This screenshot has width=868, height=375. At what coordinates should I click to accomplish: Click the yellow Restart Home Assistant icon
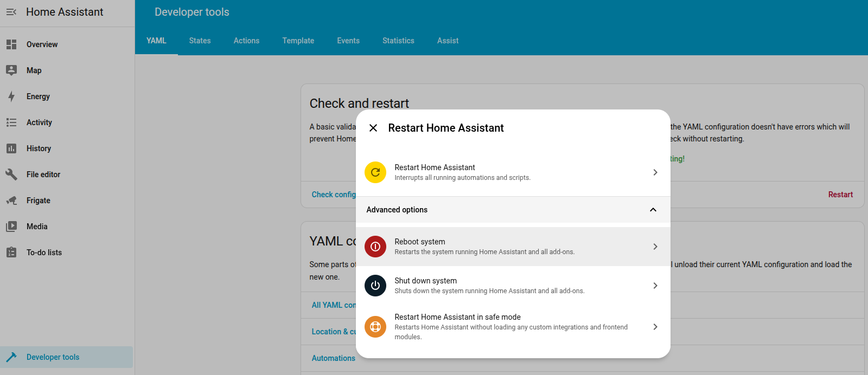coord(375,172)
